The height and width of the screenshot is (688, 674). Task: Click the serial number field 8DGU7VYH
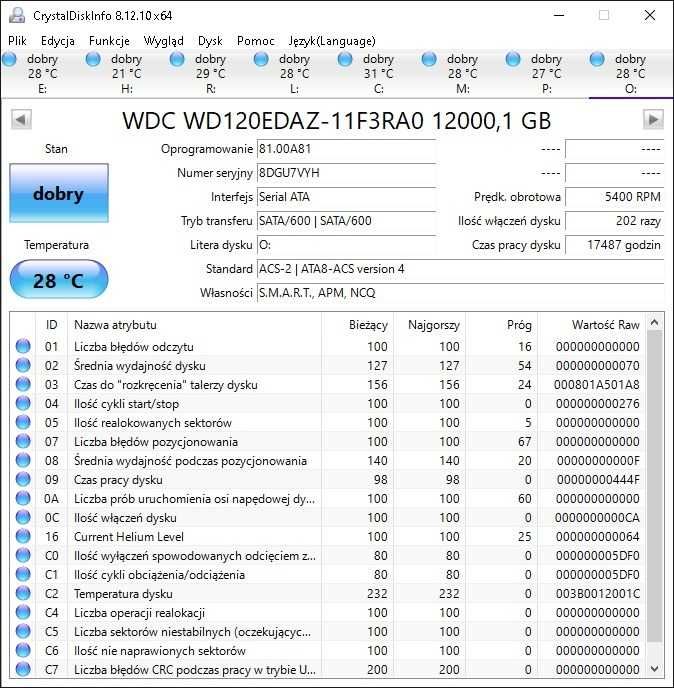click(346, 173)
